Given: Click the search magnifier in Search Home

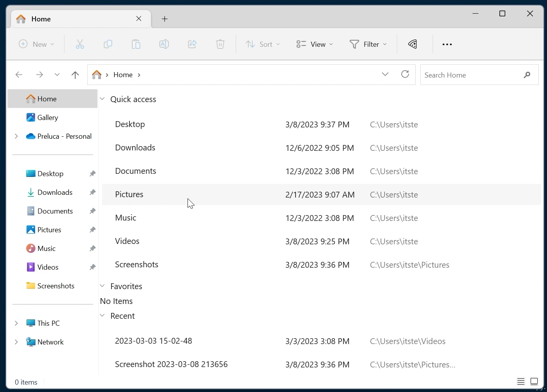Looking at the screenshot, I should [x=527, y=75].
